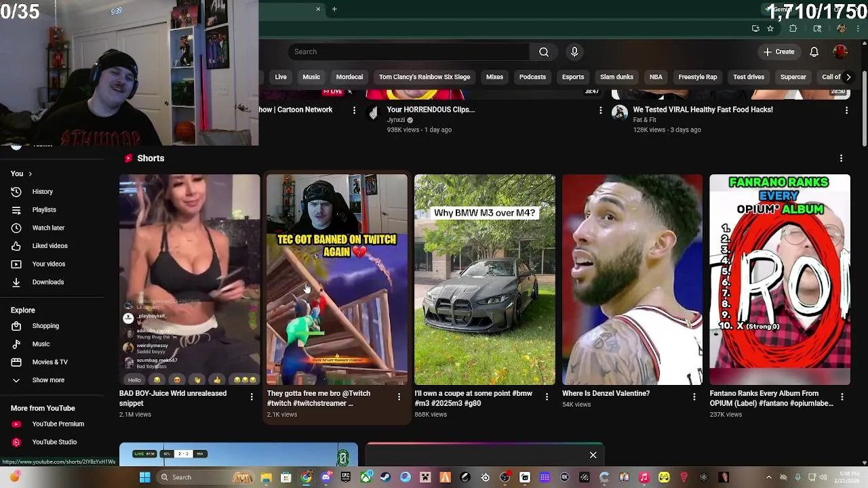Click the install app icon in address bar

click(755, 28)
